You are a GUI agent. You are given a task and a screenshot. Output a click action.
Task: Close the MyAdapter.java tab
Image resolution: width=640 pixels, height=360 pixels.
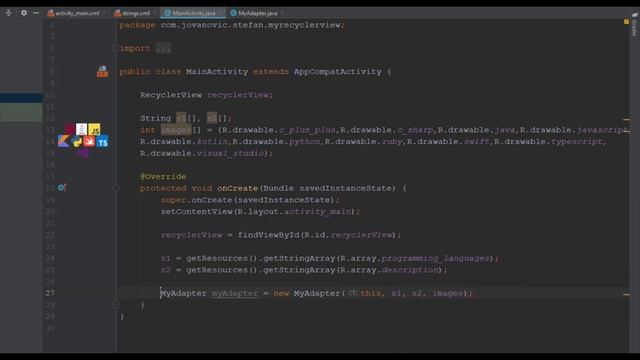coord(282,13)
